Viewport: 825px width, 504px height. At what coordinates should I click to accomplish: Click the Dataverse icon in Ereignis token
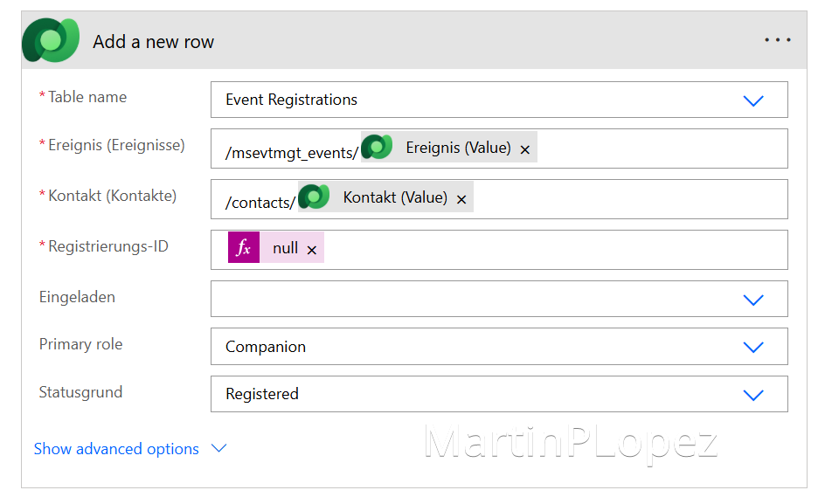(x=378, y=148)
